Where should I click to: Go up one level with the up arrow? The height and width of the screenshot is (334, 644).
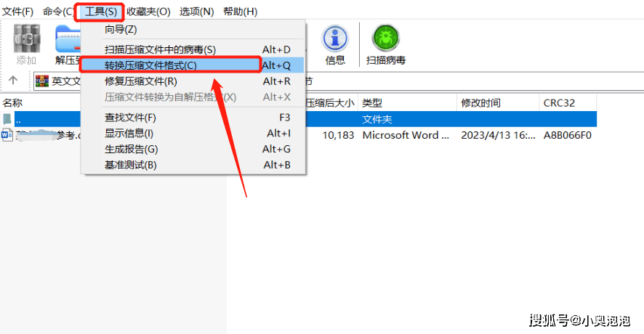coord(13,81)
